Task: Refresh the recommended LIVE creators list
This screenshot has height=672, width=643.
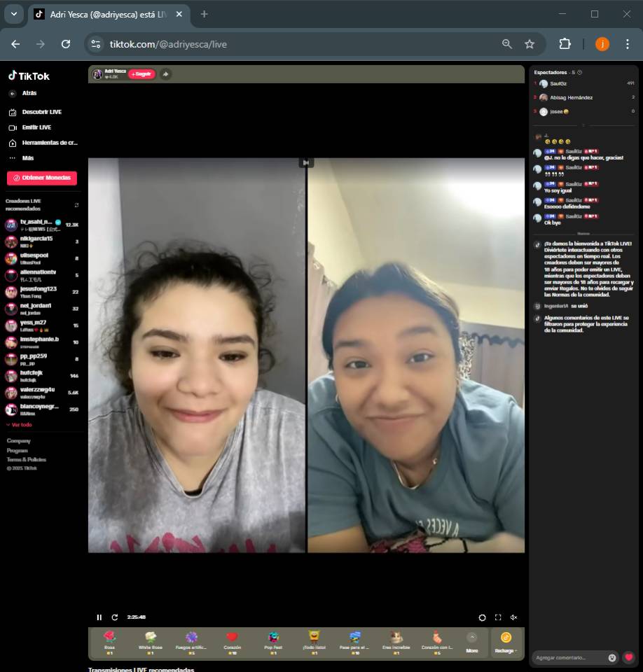Action: [x=76, y=205]
